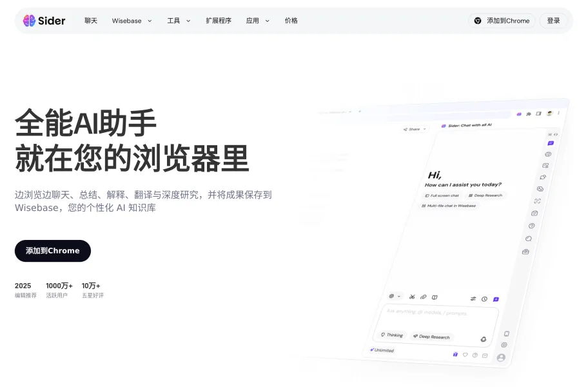Click the Deep Research chip under greeting
This screenshot has height=387, width=588.
click(x=485, y=195)
